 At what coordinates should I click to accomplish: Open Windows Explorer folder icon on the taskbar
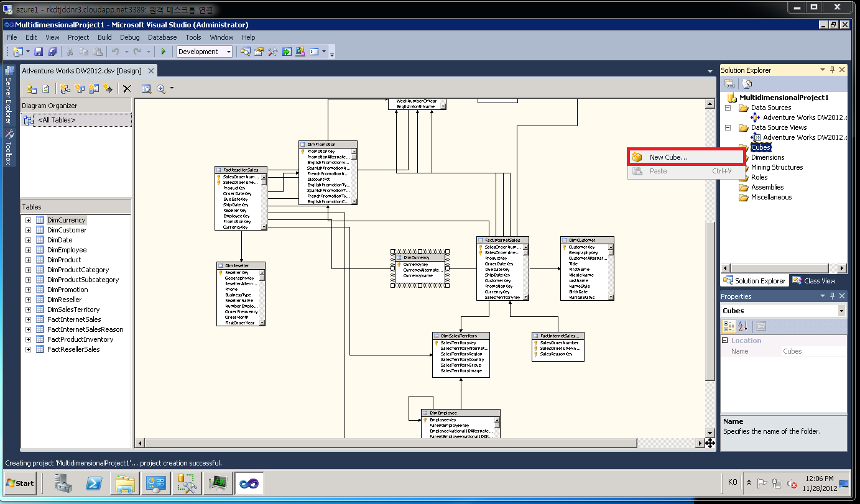coord(125,483)
